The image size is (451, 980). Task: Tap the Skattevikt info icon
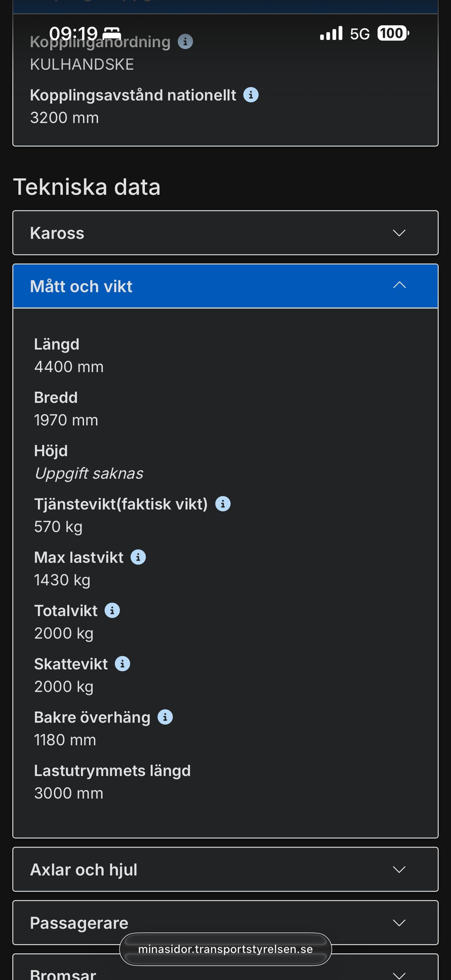[x=122, y=664]
